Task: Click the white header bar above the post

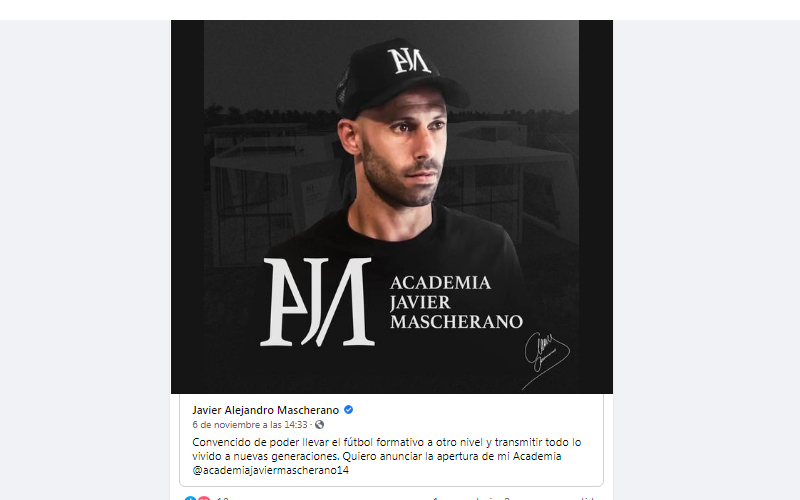Action: tap(400, 10)
